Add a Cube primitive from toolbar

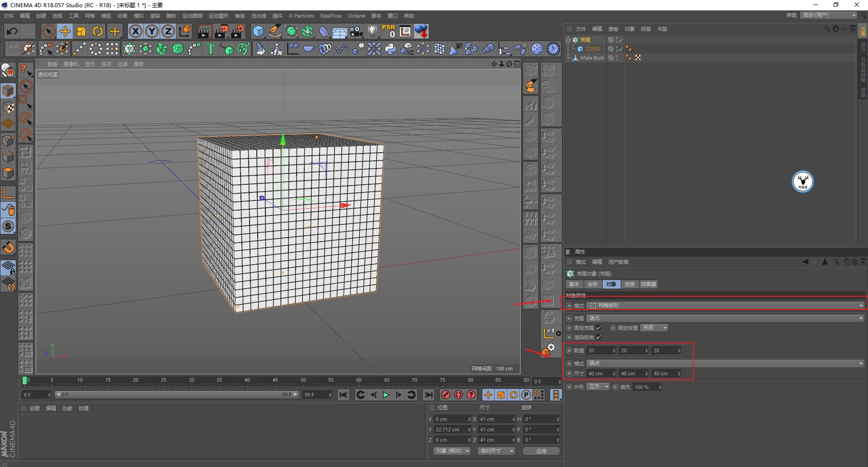pos(258,31)
